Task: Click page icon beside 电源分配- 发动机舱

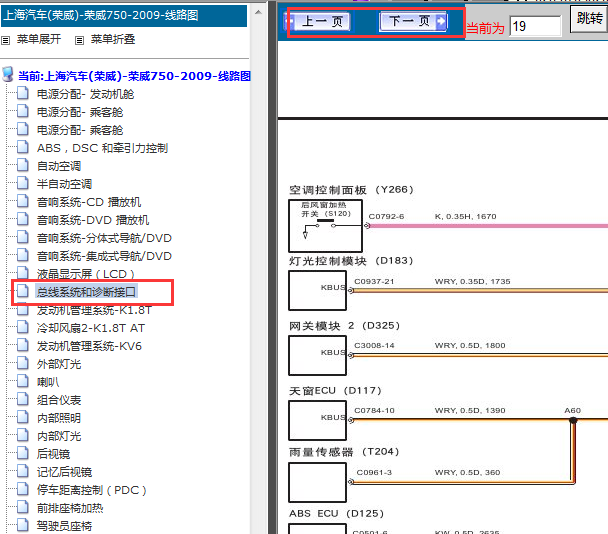Action: pos(23,93)
